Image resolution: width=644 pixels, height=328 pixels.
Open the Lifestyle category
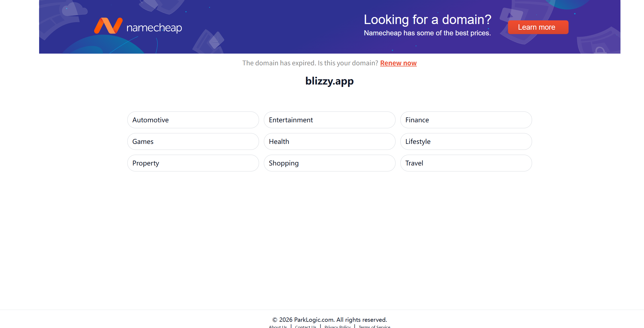pyautogui.click(x=466, y=141)
